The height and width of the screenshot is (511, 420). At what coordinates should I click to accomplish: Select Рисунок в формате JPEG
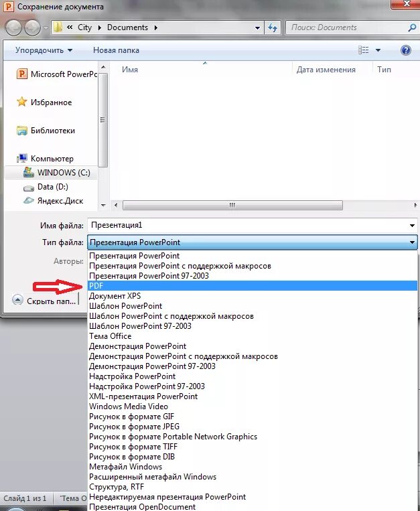(253, 427)
